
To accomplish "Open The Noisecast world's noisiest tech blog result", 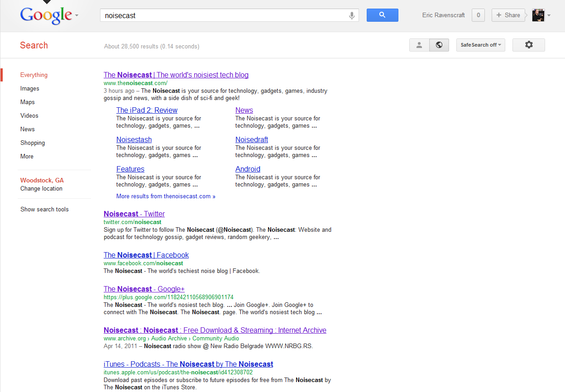I will click(176, 75).
